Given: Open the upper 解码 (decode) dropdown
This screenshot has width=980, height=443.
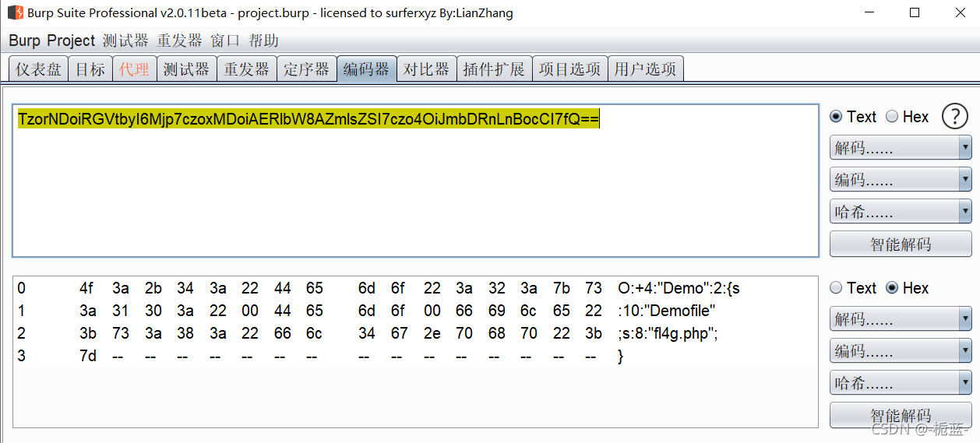Looking at the screenshot, I should 901,147.
